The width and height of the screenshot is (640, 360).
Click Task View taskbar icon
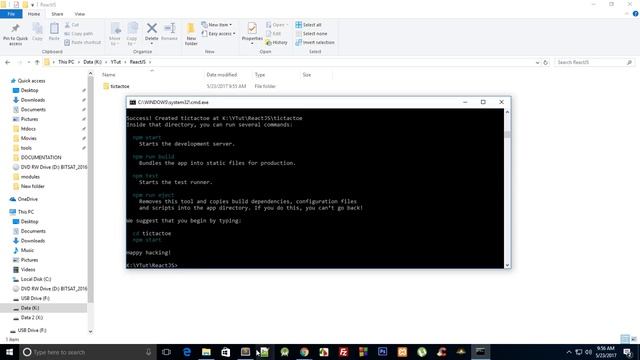pyautogui.click(x=166, y=352)
